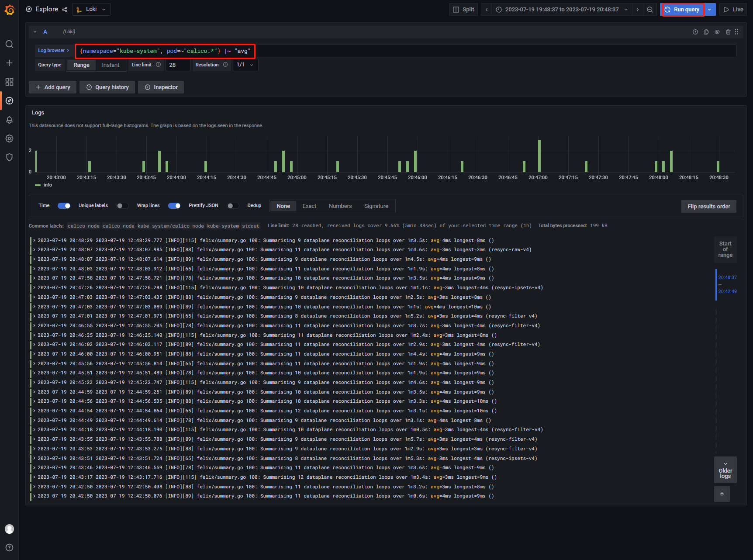The image size is (753, 560).
Task: Remove query A with trash icon
Action: tap(728, 32)
